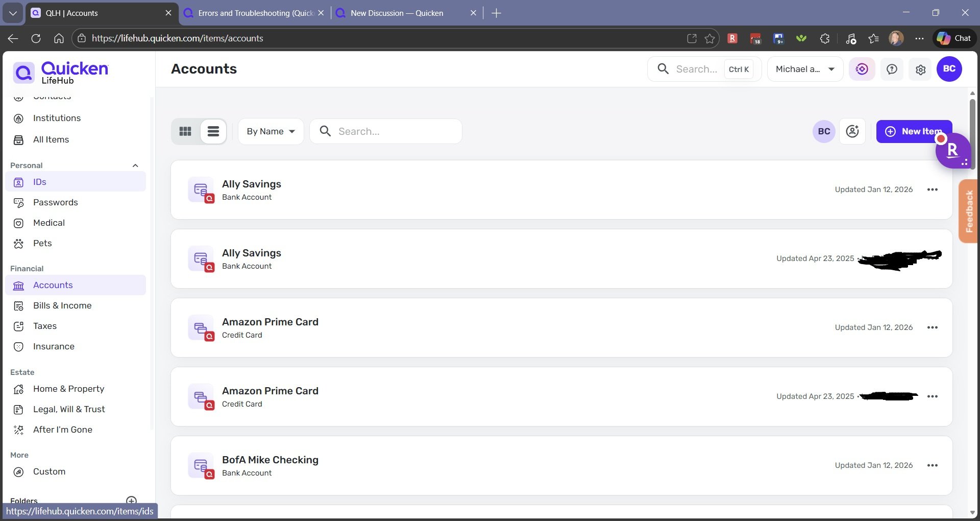Go back in browser history
Screen dimensions: 980x521
pos(13,38)
